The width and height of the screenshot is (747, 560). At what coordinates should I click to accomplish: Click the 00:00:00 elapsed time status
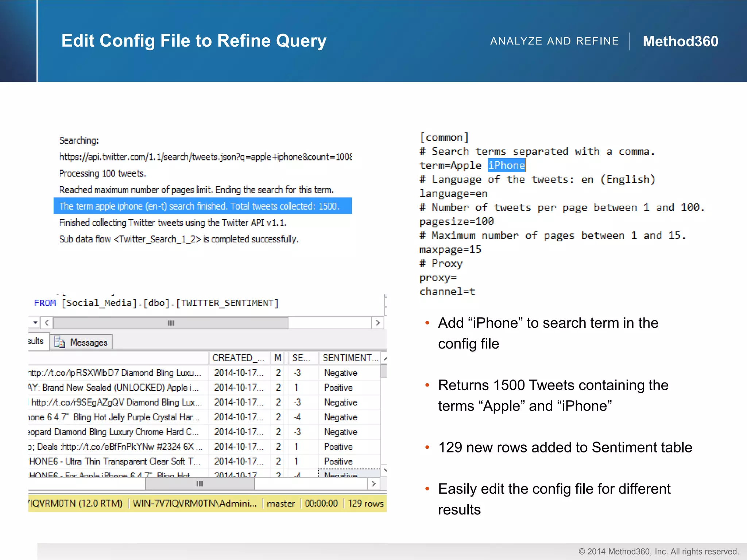(x=321, y=503)
